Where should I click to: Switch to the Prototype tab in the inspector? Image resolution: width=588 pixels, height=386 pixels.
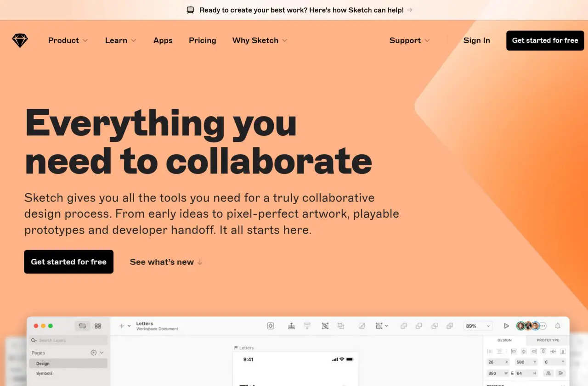(x=547, y=340)
